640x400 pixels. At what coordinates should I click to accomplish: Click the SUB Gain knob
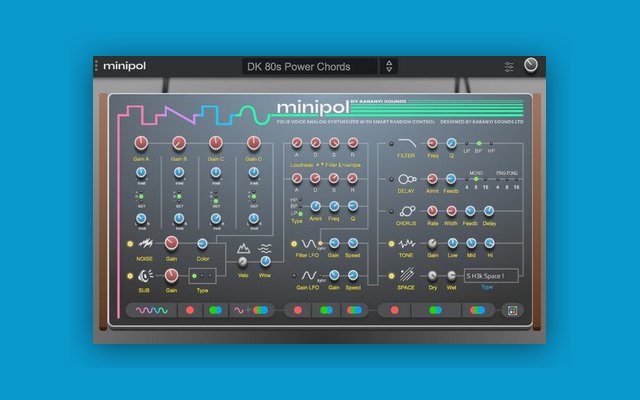click(x=171, y=276)
